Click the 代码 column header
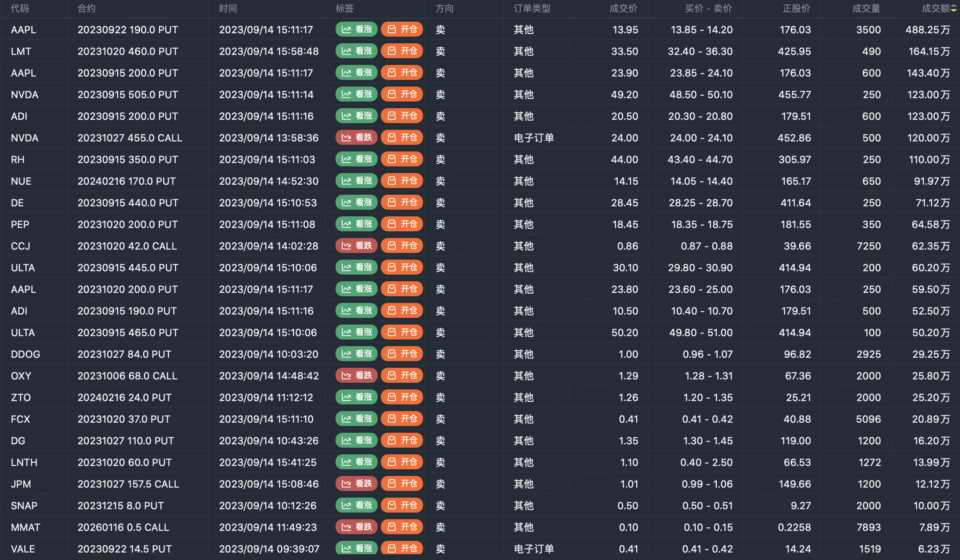The height and width of the screenshot is (560, 960). (x=20, y=9)
